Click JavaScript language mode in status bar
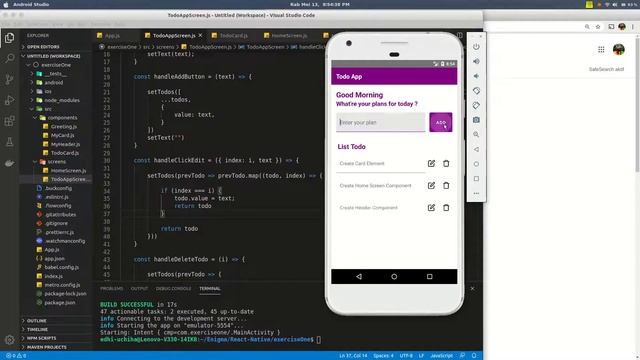This screenshot has height=360, width=640. [x=441, y=356]
